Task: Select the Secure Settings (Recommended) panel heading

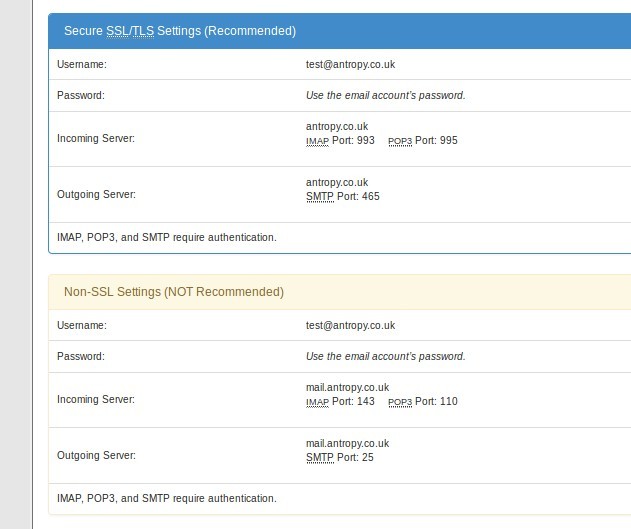Action: pyautogui.click(x=180, y=31)
